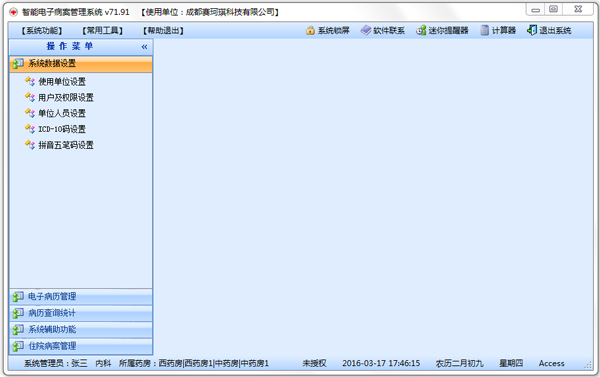Click the 退出系统 exit door icon

pos(532,30)
